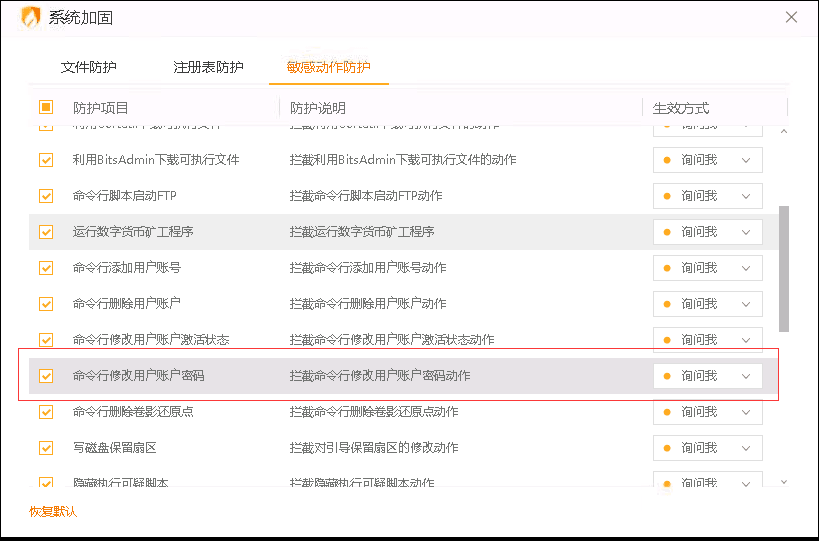
Task: Uncheck the 命令行脚本启动FTP checkbox
Action: 46,196
